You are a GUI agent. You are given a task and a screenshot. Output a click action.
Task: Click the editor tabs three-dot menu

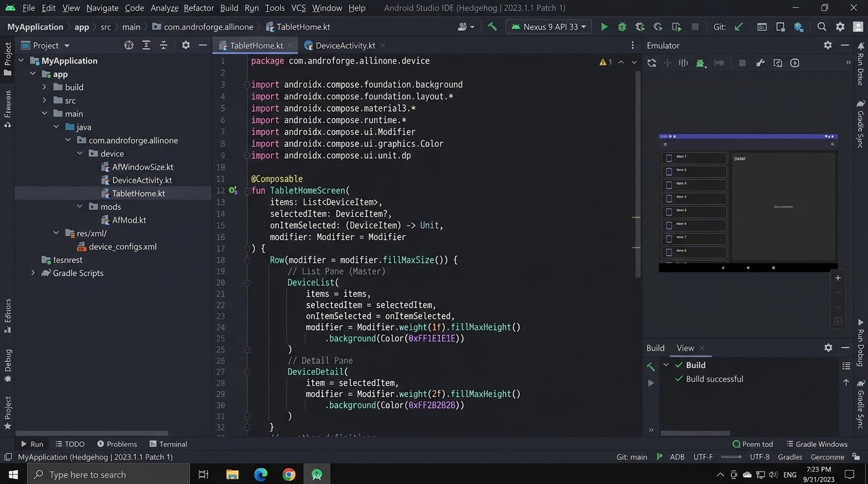pos(633,45)
